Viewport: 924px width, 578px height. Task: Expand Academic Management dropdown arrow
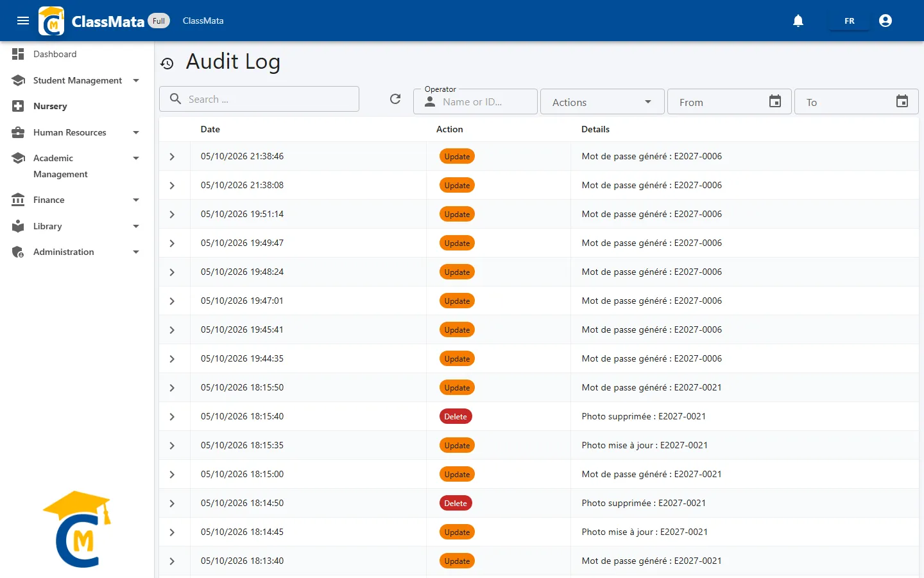coord(136,158)
